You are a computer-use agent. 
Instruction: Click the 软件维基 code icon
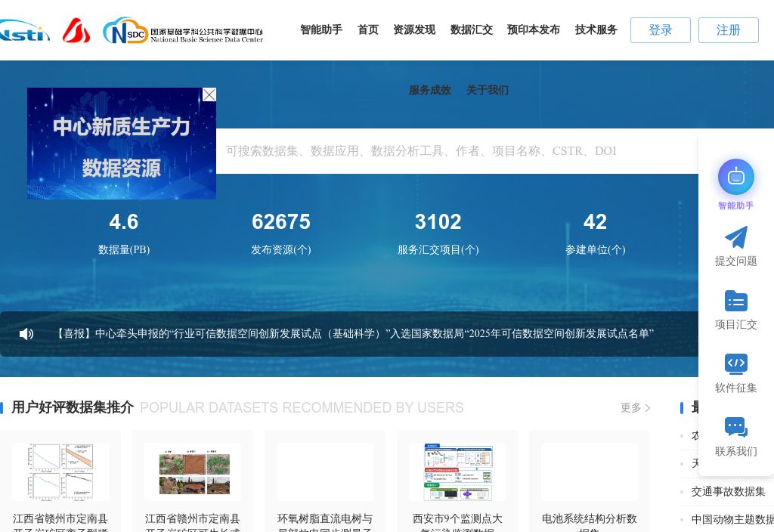736,364
